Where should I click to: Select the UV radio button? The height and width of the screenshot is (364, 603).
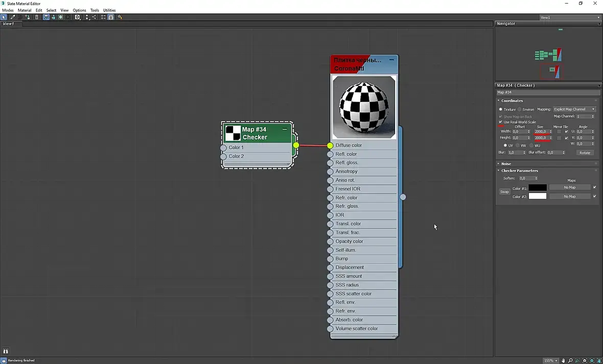pyautogui.click(x=505, y=145)
